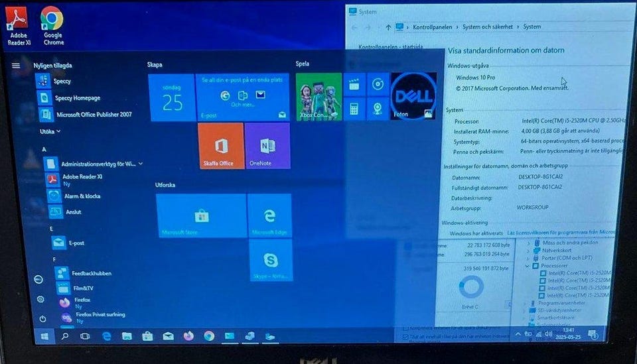The height and width of the screenshot is (364, 637).
Task: Jump to letter E app list header
Action: 51,229
